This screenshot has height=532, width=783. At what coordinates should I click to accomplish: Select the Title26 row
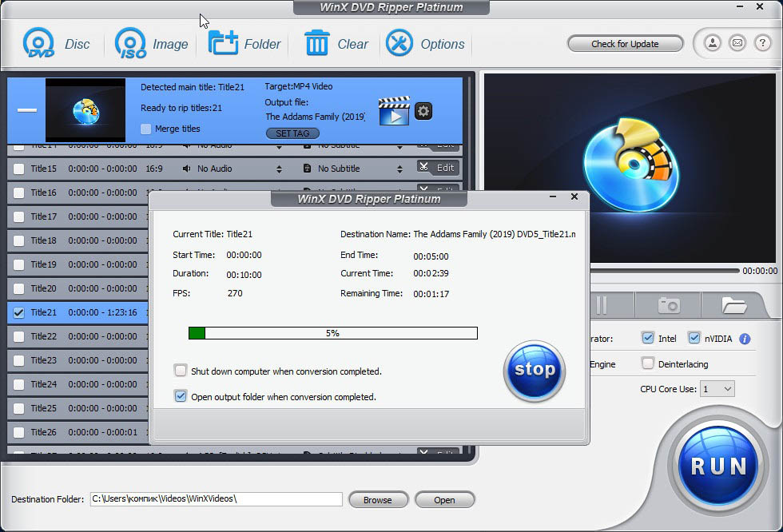click(78, 432)
